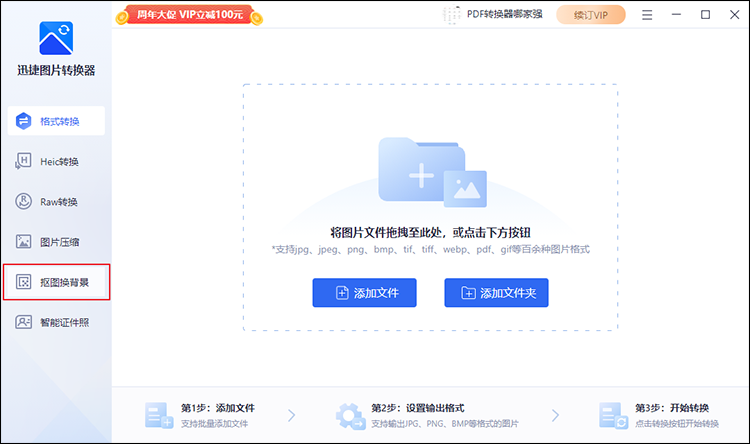
Task: Click the 第2步 gear settings icon
Action: [350, 415]
